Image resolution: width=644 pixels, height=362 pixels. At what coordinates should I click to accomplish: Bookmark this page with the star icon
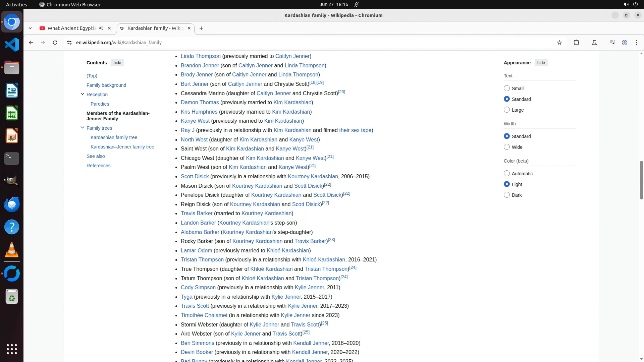coord(559,43)
